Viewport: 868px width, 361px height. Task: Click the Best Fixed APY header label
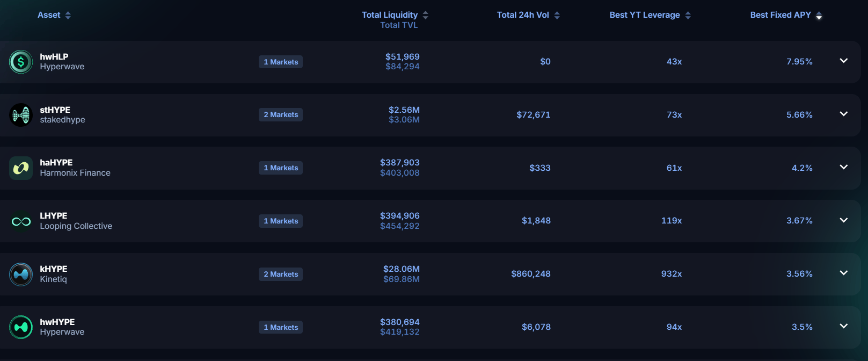coord(781,15)
